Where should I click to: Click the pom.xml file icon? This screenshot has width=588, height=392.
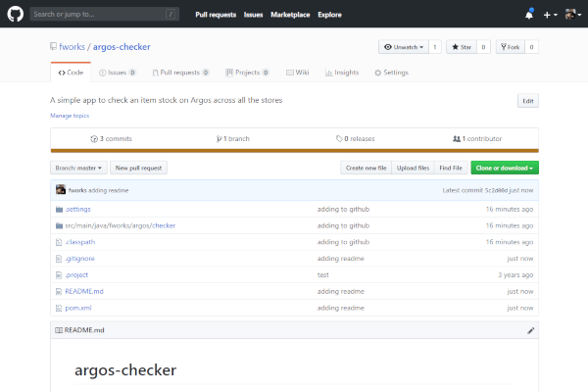(x=60, y=308)
